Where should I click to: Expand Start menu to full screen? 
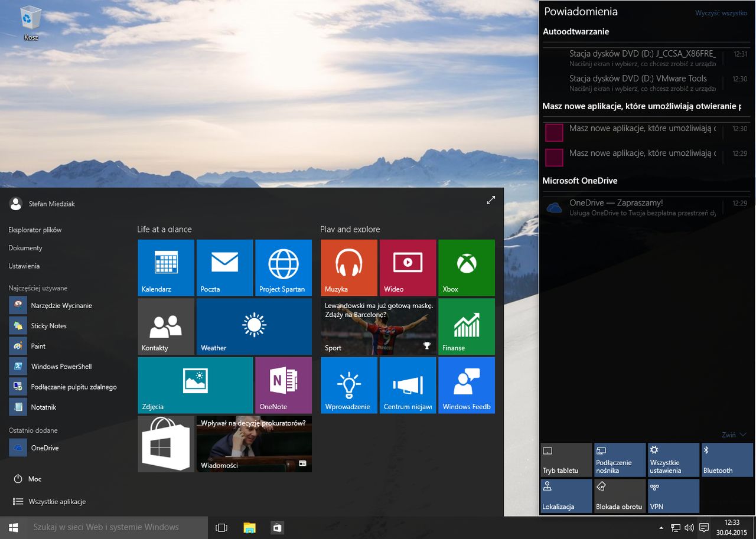(x=491, y=201)
